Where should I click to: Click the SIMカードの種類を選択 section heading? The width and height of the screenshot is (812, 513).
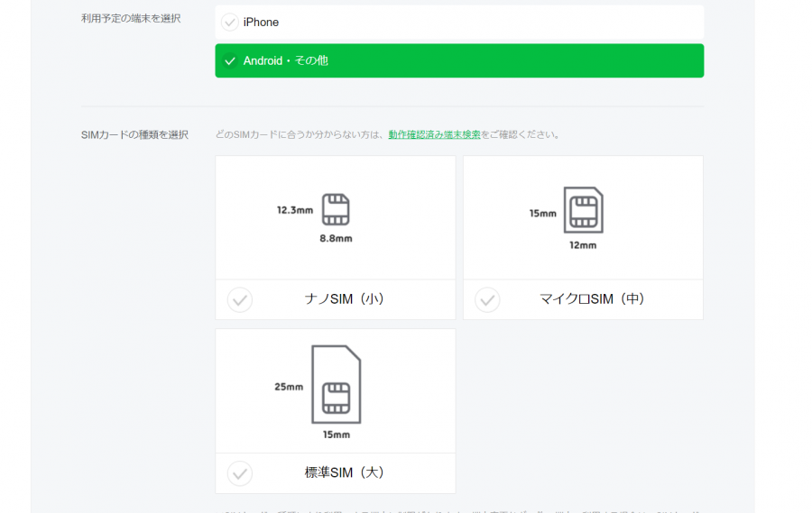(134, 134)
